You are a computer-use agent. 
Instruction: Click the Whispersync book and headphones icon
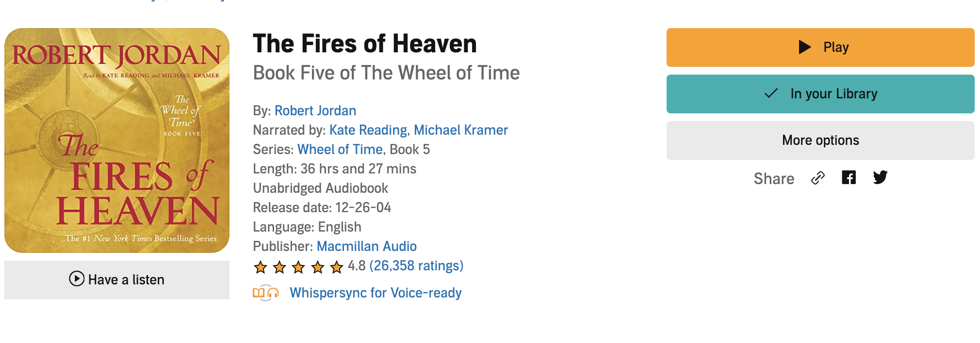[x=266, y=293]
